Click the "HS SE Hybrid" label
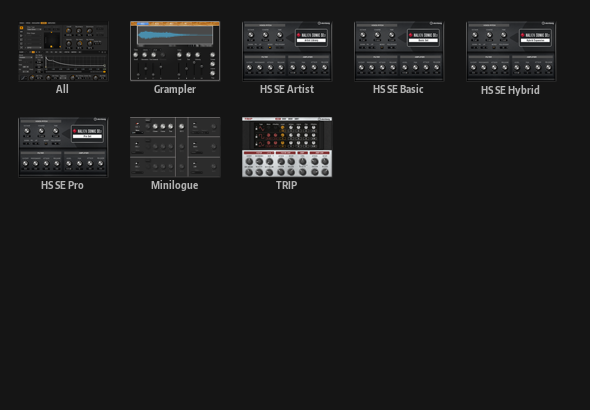 pos(510,90)
